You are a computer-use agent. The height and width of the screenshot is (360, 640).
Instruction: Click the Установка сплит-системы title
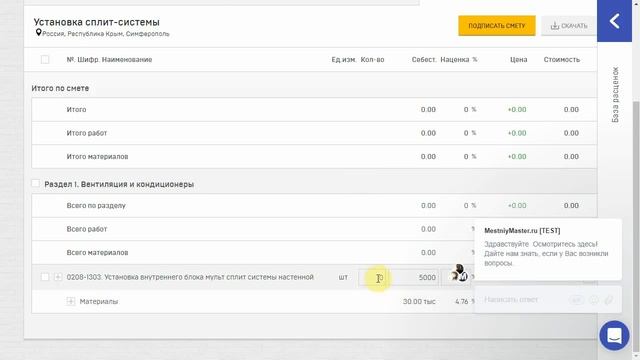pos(96,22)
